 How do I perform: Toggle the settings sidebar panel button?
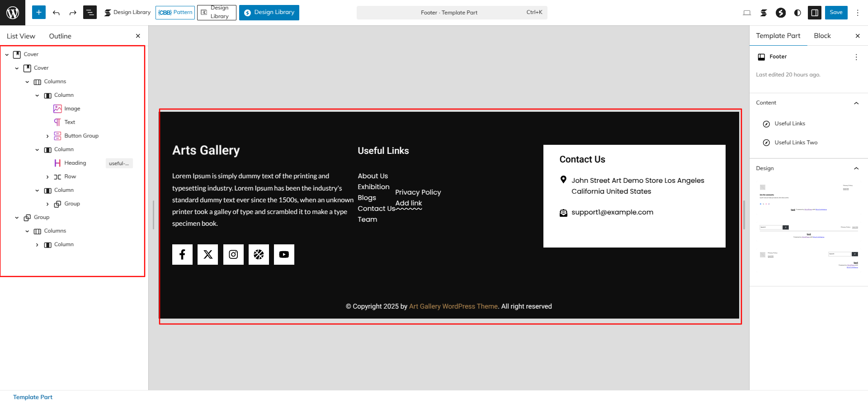pyautogui.click(x=815, y=13)
